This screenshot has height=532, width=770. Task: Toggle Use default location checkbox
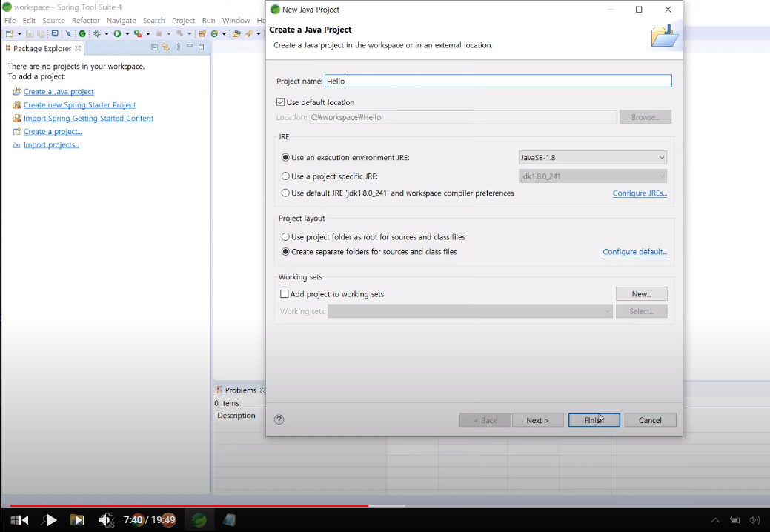click(280, 102)
